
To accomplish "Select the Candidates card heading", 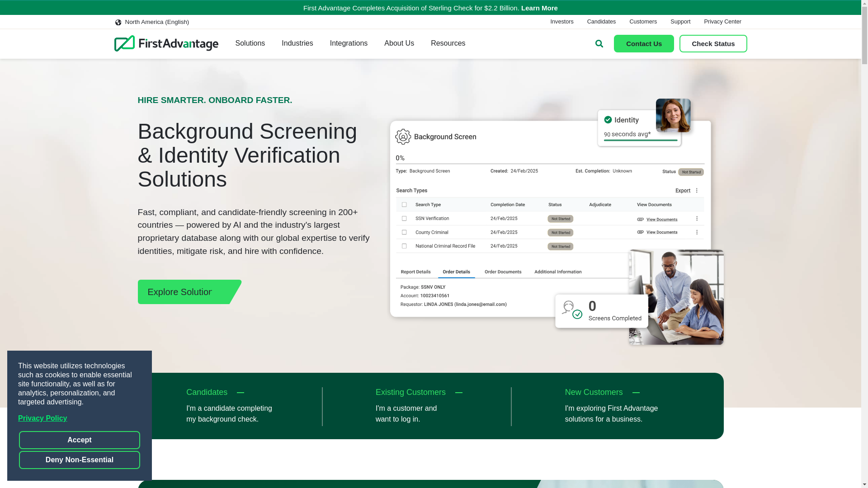I will coord(207,392).
